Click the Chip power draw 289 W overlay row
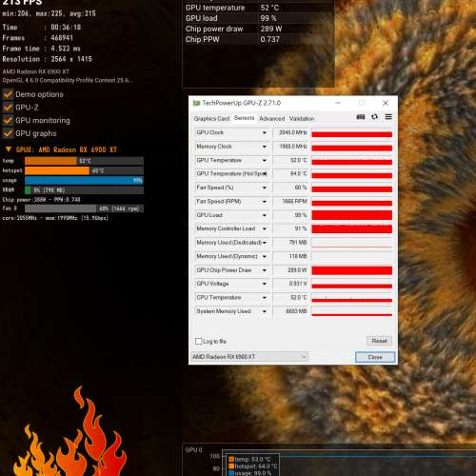This screenshot has width=476, height=476. click(x=258, y=29)
